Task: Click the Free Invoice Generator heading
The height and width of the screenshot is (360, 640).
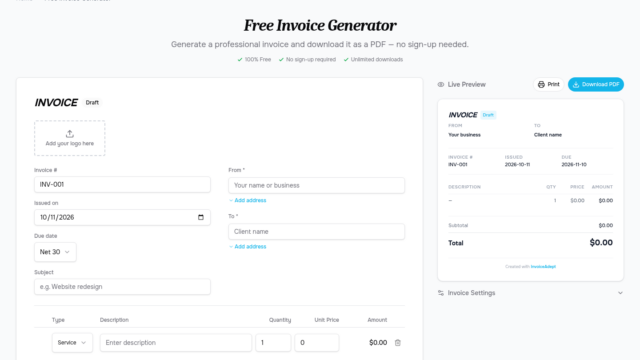Action: [320, 25]
